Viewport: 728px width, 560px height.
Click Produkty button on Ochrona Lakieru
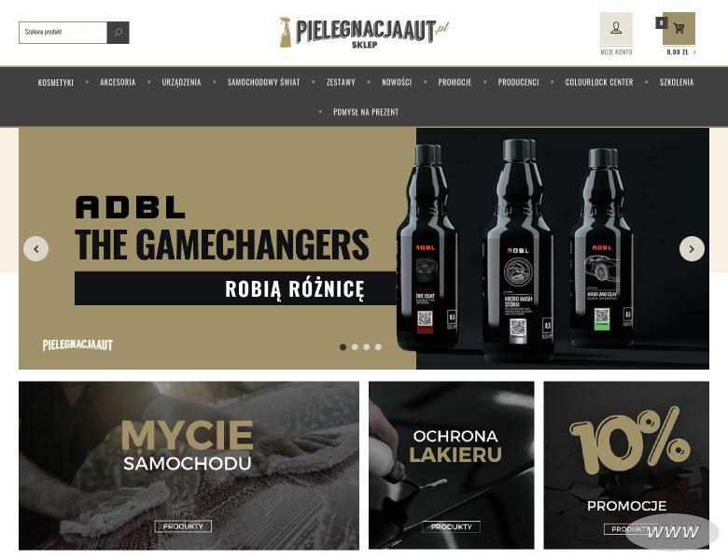pyautogui.click(x=452, y=526)
